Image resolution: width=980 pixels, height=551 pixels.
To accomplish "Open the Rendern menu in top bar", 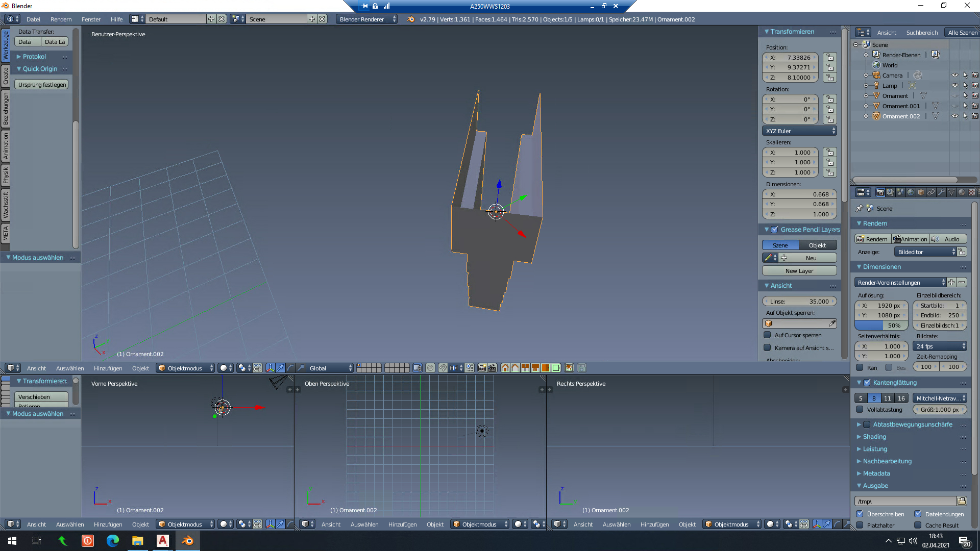I will point(61,19).
